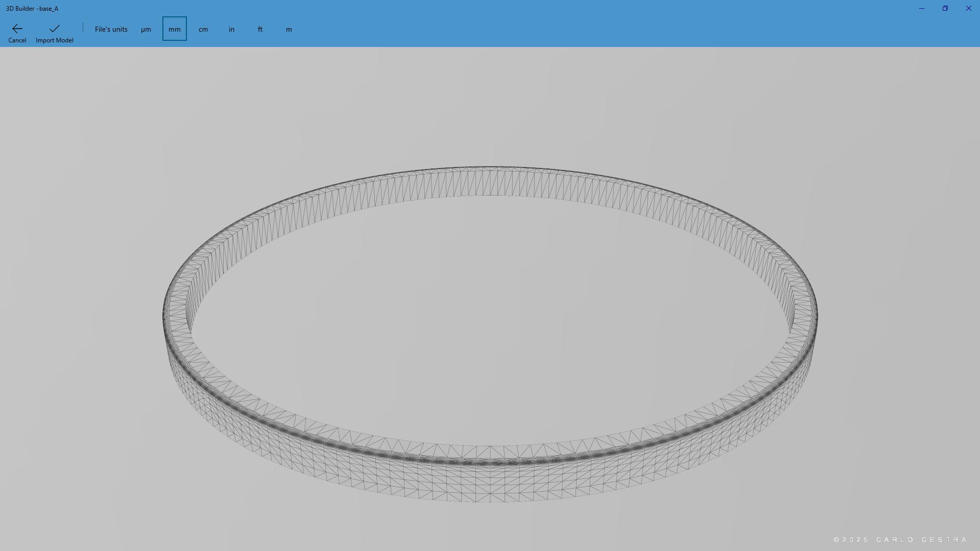Set the import units to inches
Image resolution: width=980 pixels, height=551 pixels.
[x=232, y=29]
